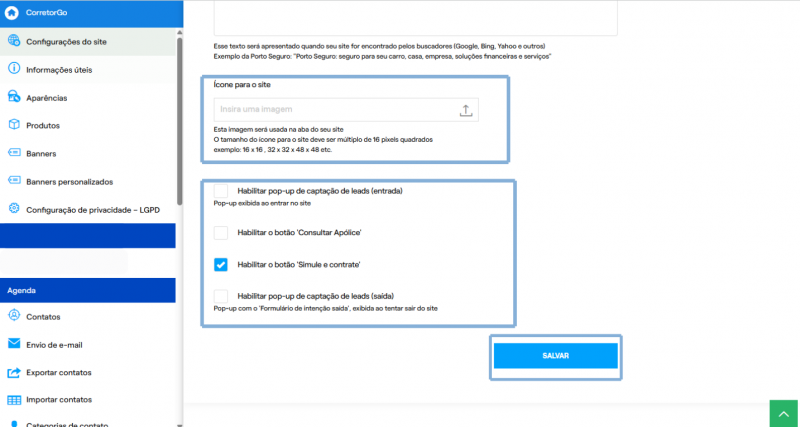Viewport: 800px width, 427px height.
Task: Click the upload icon in image field
Action: pyautogui.click(x=466, y=110)
